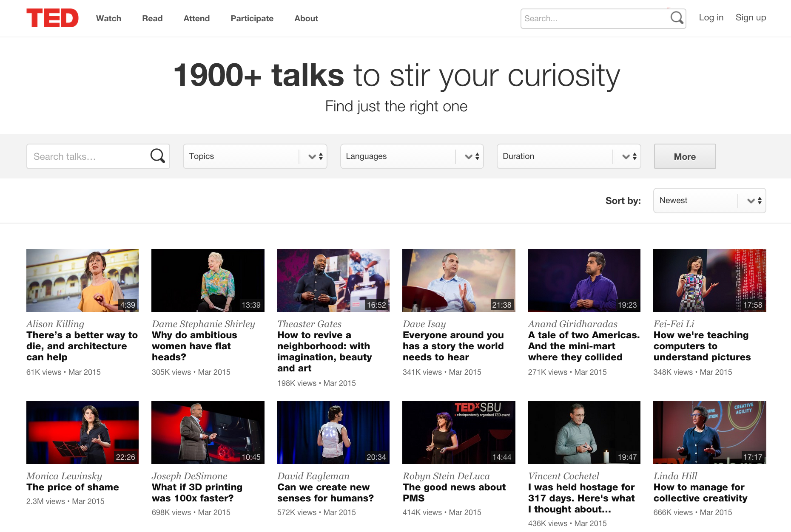791x532 pixels.
Task: Open Robyn Stein DeLuca talk thumbnail
Action: (459, 433)
